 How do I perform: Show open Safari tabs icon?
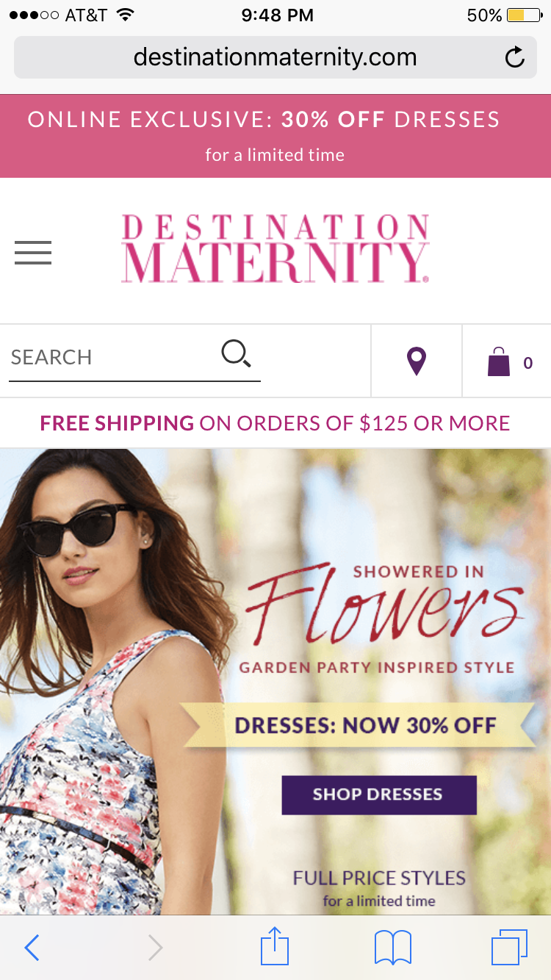(x=509, y=948)
